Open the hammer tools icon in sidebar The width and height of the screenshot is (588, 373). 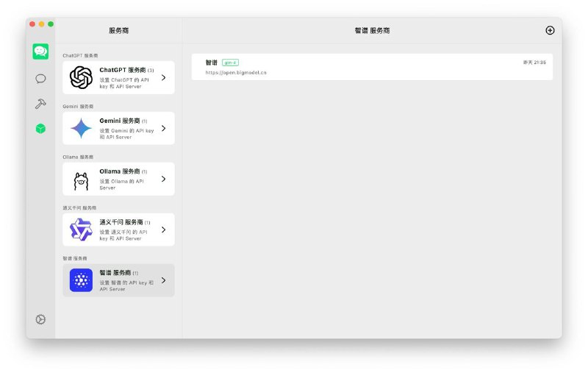(x=40, y=104)
